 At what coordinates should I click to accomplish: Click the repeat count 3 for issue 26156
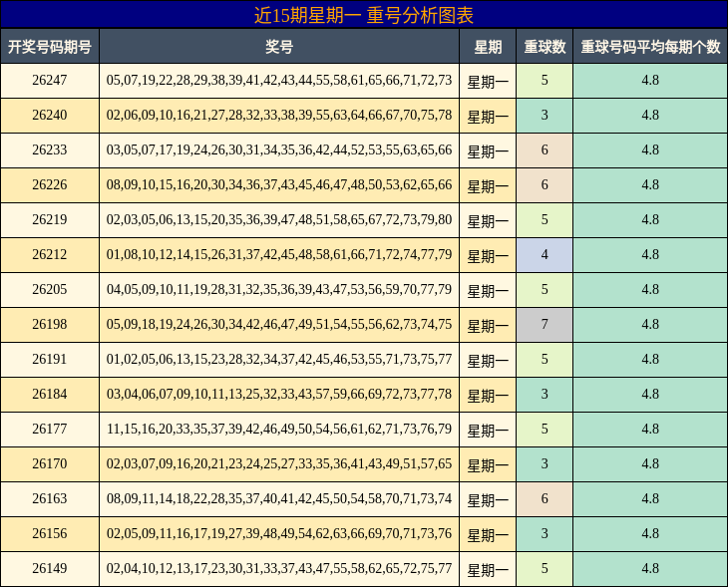click(x=545, y=533)
